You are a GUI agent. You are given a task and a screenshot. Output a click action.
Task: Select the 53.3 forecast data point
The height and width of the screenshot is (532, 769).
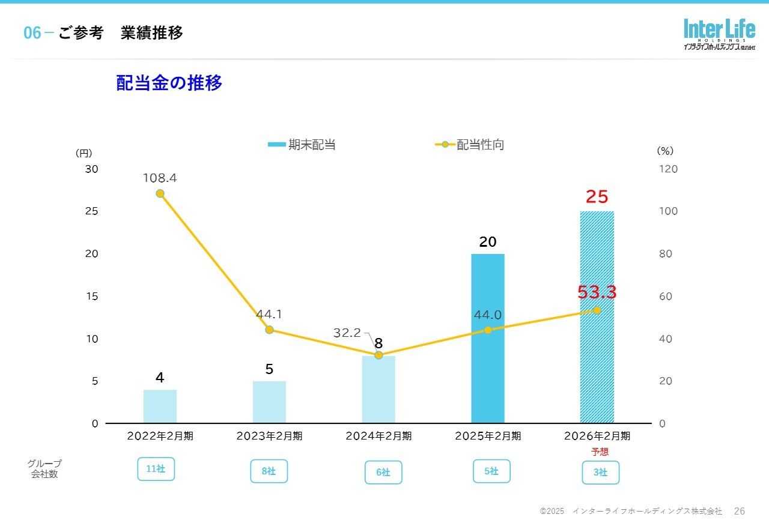point(597,310)
